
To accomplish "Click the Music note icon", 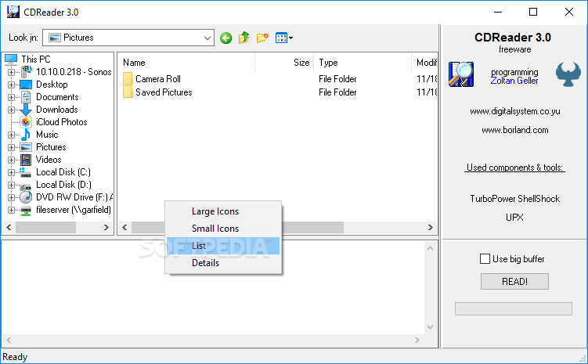I will coord(26,134).
